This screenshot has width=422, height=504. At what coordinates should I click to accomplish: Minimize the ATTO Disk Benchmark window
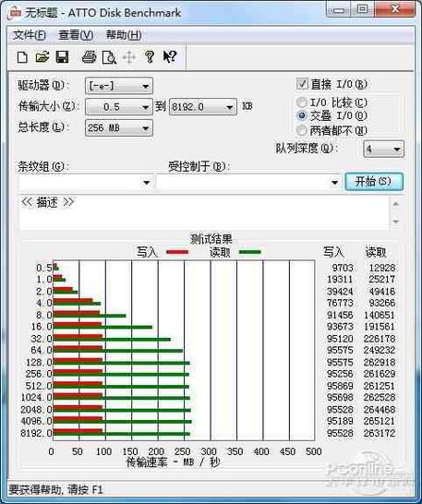click(339, 10)
